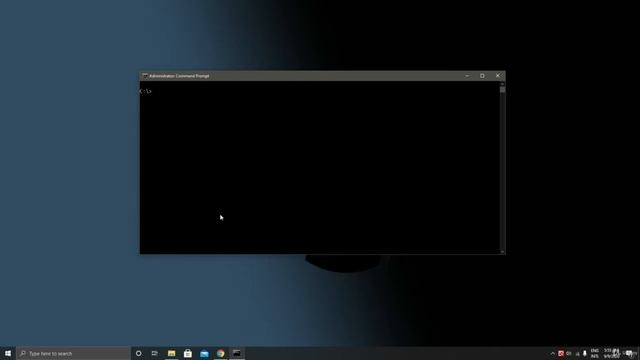The height and width of the screenshot is (360, 640).
Task: Click the microphone icon in the system tray
Action: 585,353
